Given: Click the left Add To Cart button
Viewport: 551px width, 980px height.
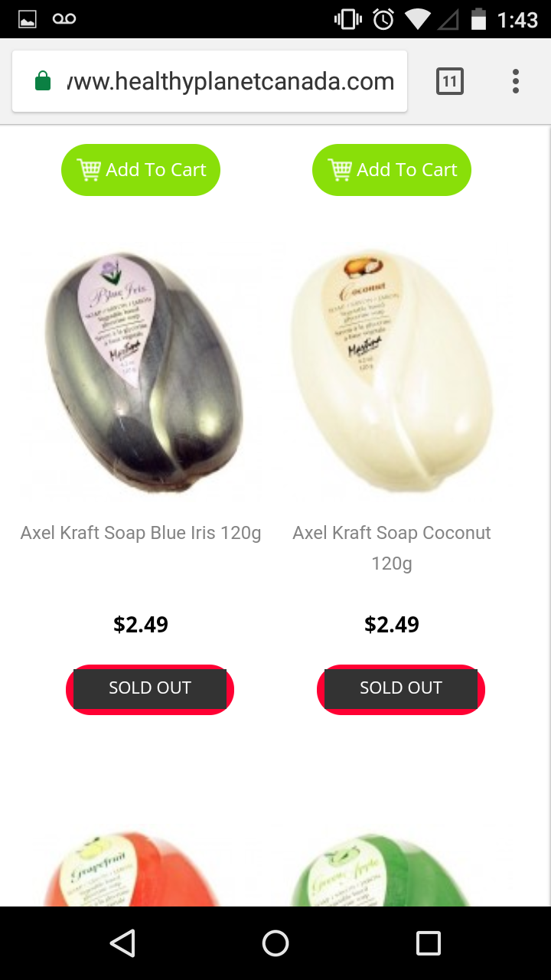Looking at the screenshot, I should tap(141, 170).
